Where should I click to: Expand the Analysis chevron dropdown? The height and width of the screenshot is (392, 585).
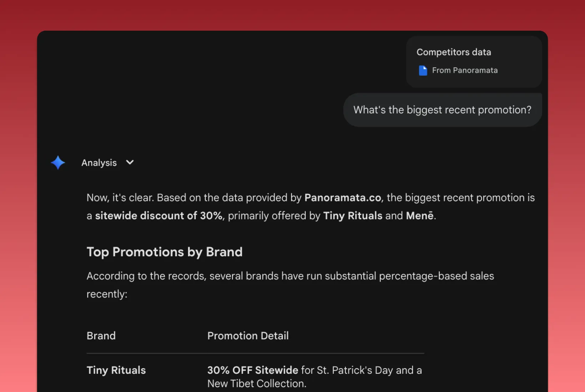130,163
